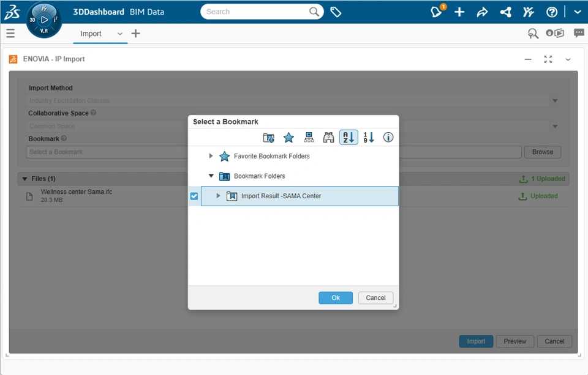Open the social network share icon
The height and width of the screenshot is (375, 588).
(x=505, y=12)
